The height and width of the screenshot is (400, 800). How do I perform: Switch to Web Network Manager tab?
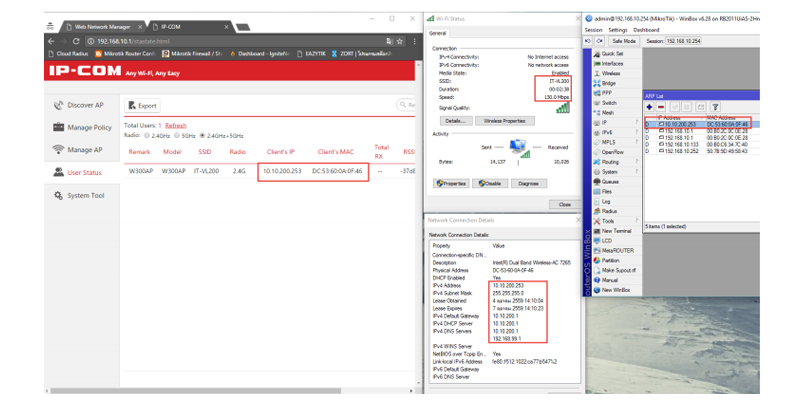tap(102, 27)
